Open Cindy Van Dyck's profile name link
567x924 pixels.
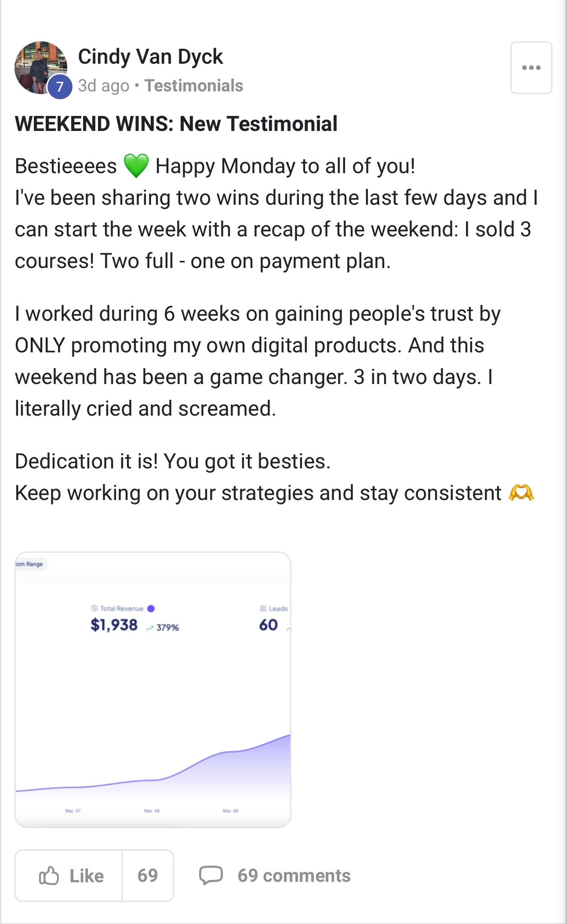150,57
